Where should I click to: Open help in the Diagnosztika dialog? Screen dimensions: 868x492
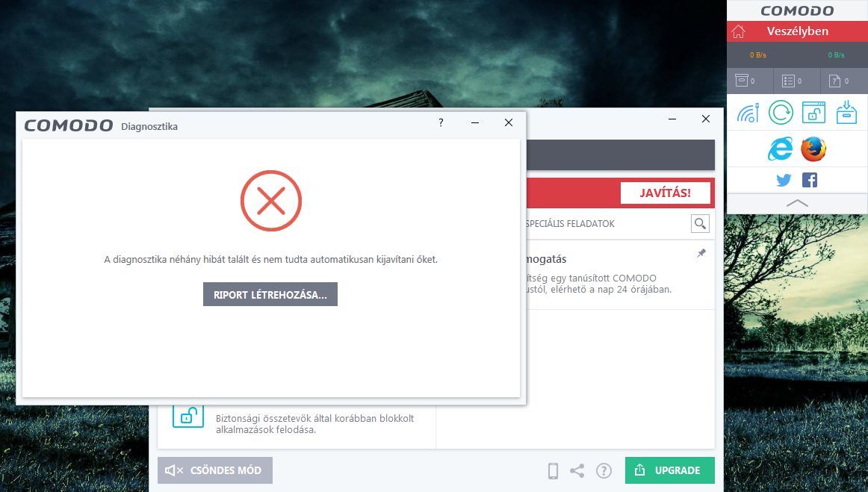click(x=441, y=123)
